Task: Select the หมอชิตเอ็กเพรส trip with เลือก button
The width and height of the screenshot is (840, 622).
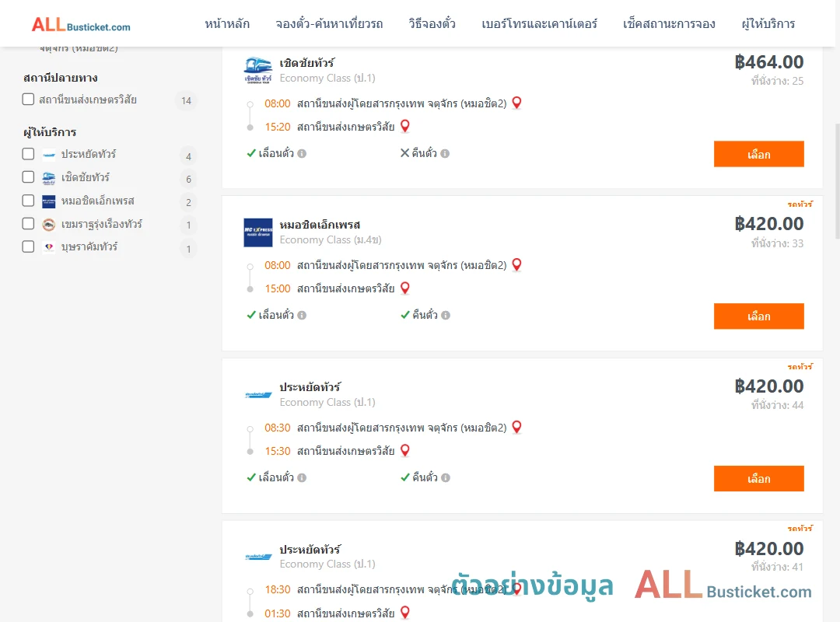Action: [758, 316]
